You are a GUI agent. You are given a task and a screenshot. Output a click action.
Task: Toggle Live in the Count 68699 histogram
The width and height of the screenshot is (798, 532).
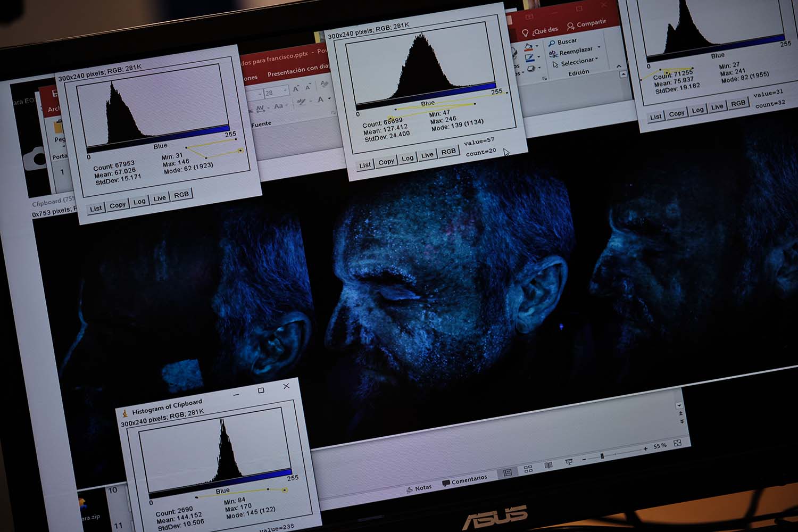tap(427, 155)
